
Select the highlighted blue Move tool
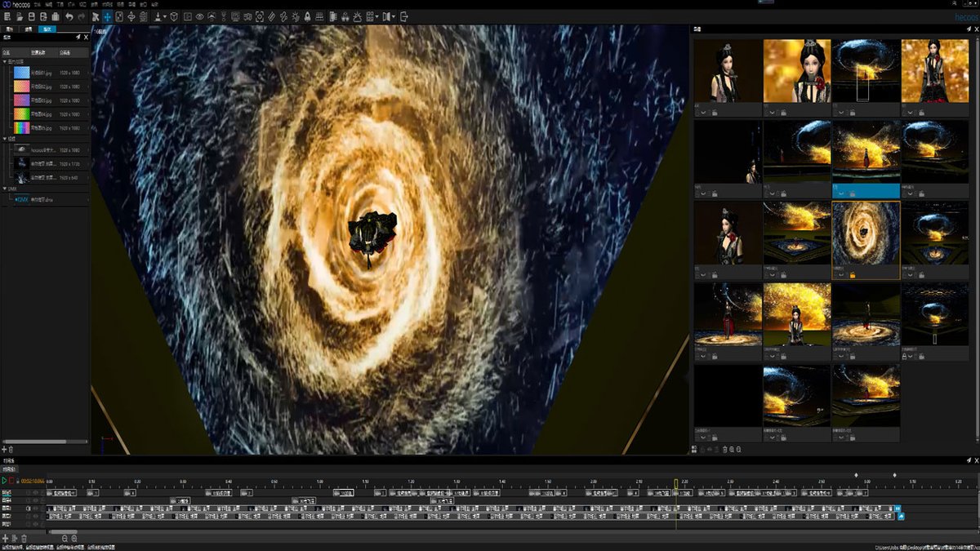coord(107,16)
